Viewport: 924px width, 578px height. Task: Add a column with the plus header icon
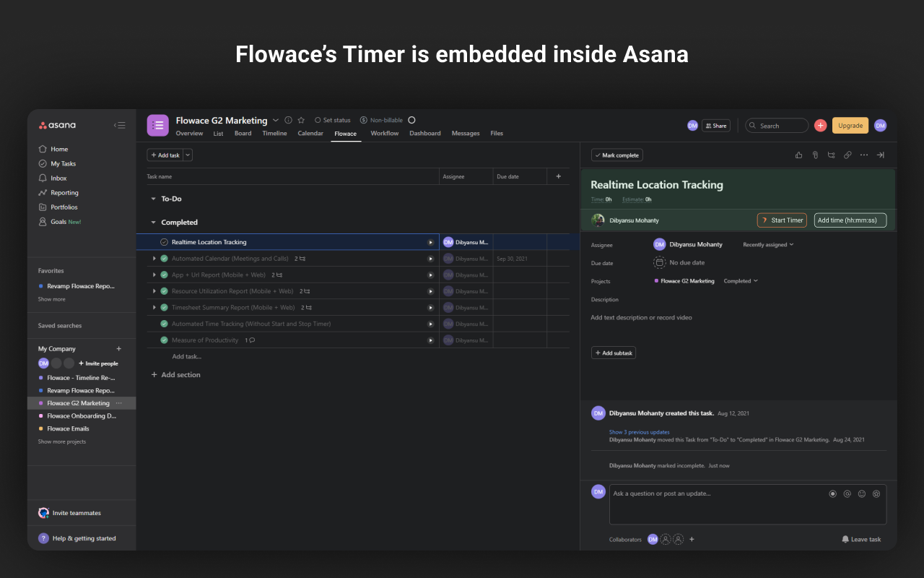(558, 176)
